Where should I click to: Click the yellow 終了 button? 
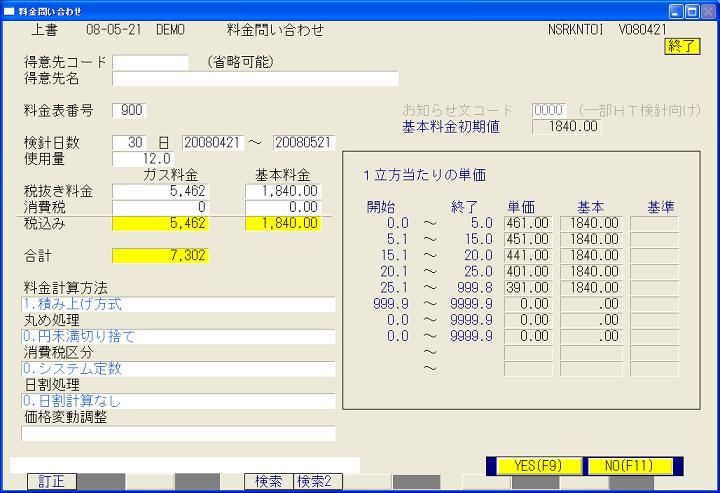(682, 46)
